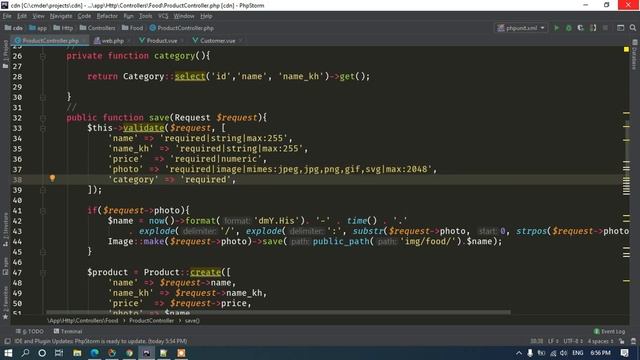Open the Help menu

click(x=206, y=16)
